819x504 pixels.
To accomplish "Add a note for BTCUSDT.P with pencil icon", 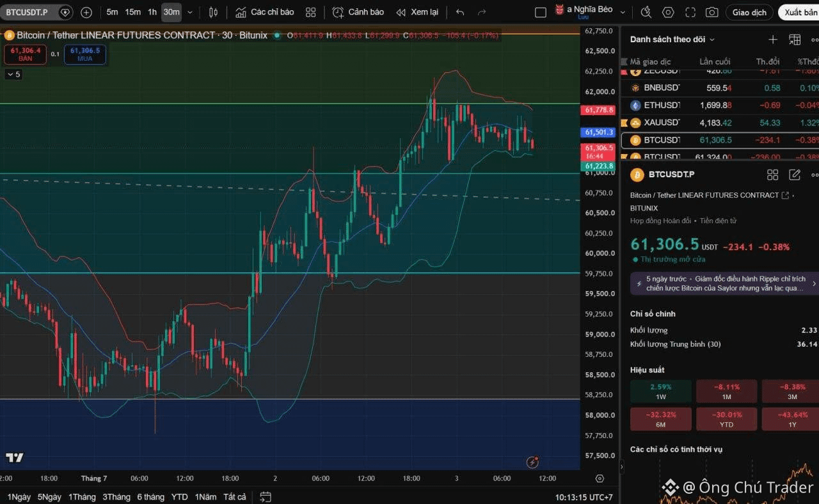I will pyautogui.click(x=795, y=175).
